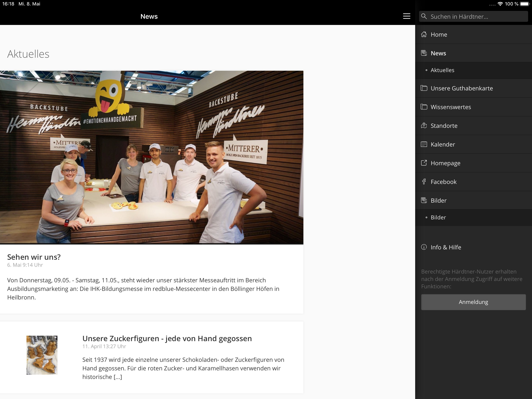The height and width of the screenshot is (399, 532).
Task: Open the Aktuelles submenu item
Action: 474,70
